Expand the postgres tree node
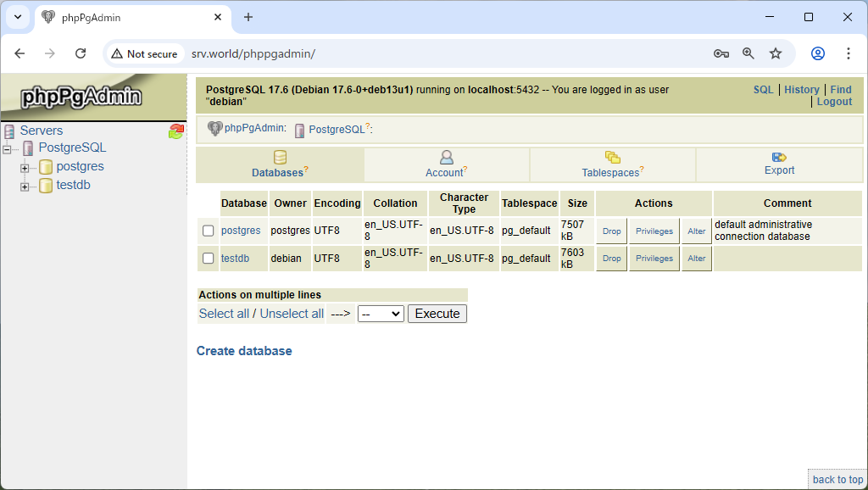868x490 pixels. [x=26, y=166]
